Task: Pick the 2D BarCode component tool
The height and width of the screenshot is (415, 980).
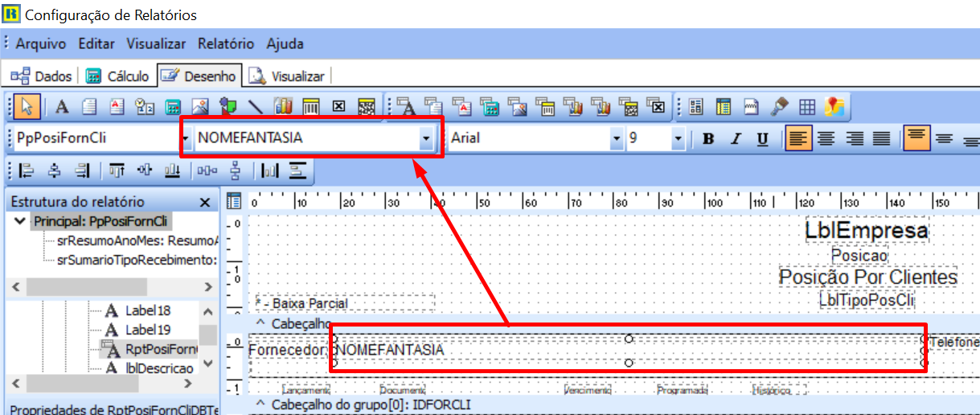Action: click(x=367, y=105)
